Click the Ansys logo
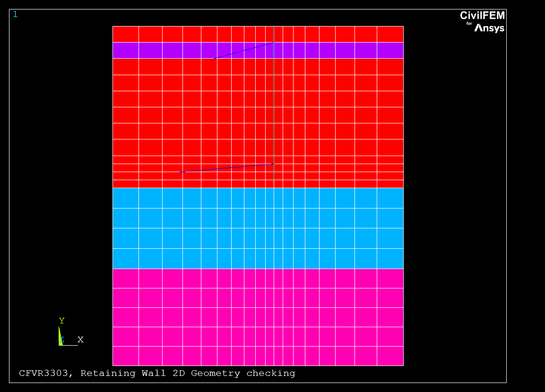 [489, 28]
